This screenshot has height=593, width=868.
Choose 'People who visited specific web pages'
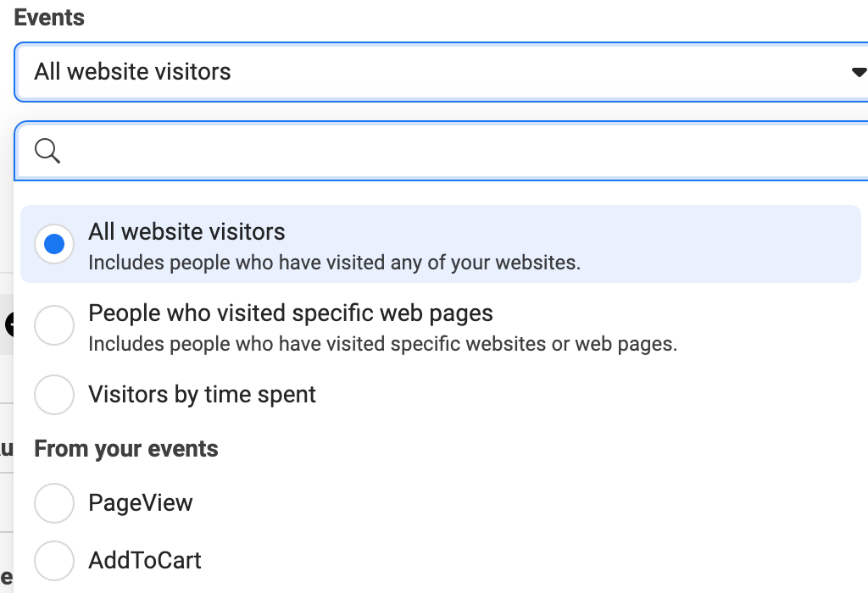[x=53, y=324]
